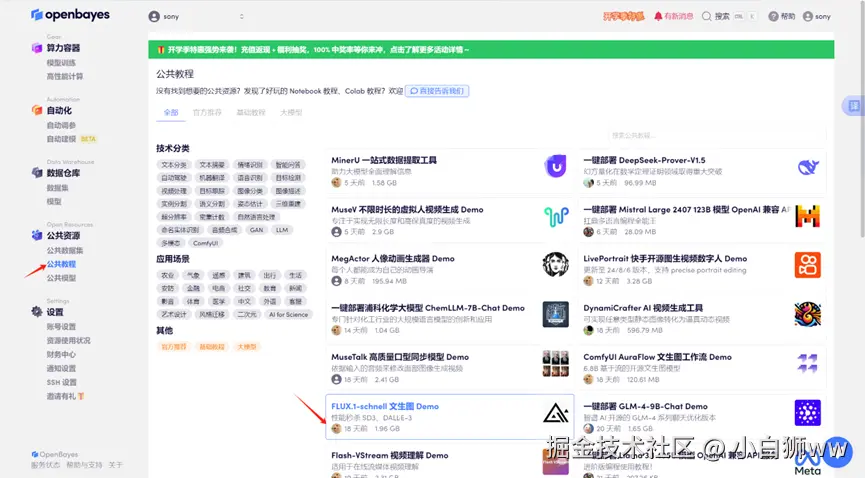Filter by the GAN tag
This screenshot has width=865, height=478.
pos(257,230)
